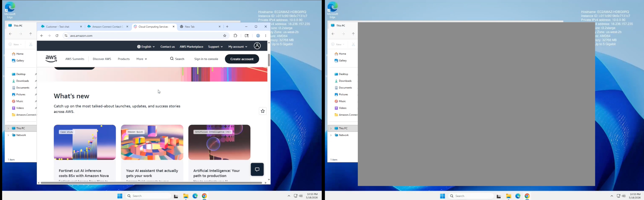Expand the Support menu on AWS header
Image resolution: width=644 pixels, height=200 pixels.
pos(215,47)
